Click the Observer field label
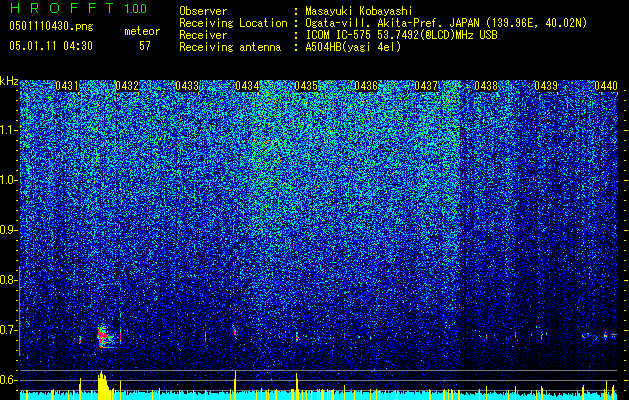 pyautogui.click(x=203, y=12)
